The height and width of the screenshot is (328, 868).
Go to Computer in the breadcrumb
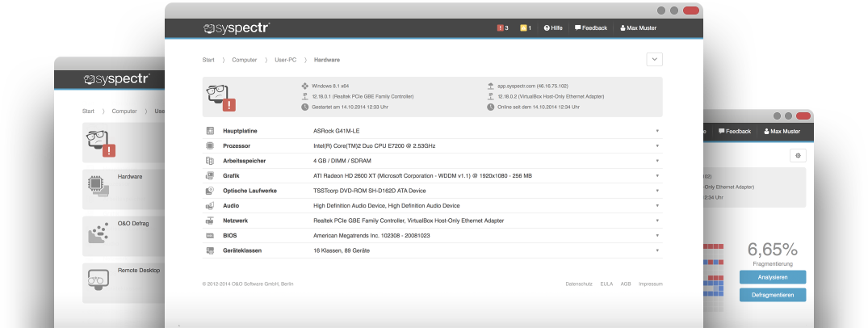click(244, 60)
